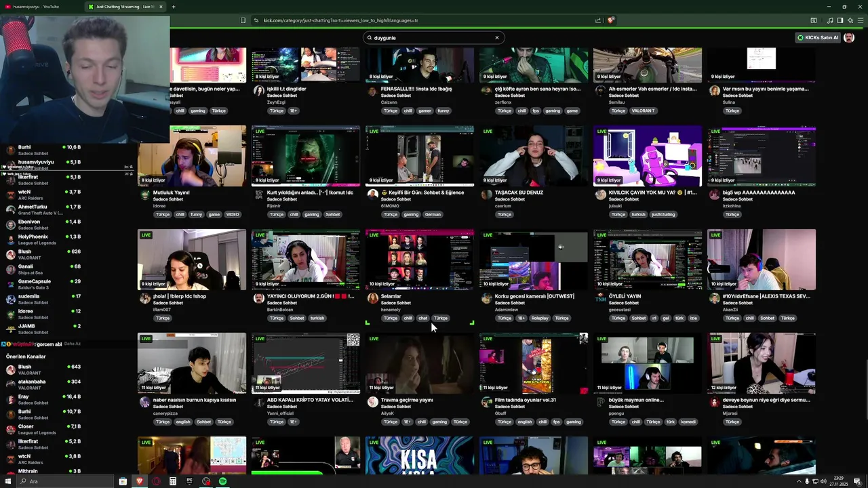Viewport: 868px width, 488px height.
Task: Click the VIDEO tag on Mutluluk Yayını
Action: [x=233, y=214]
